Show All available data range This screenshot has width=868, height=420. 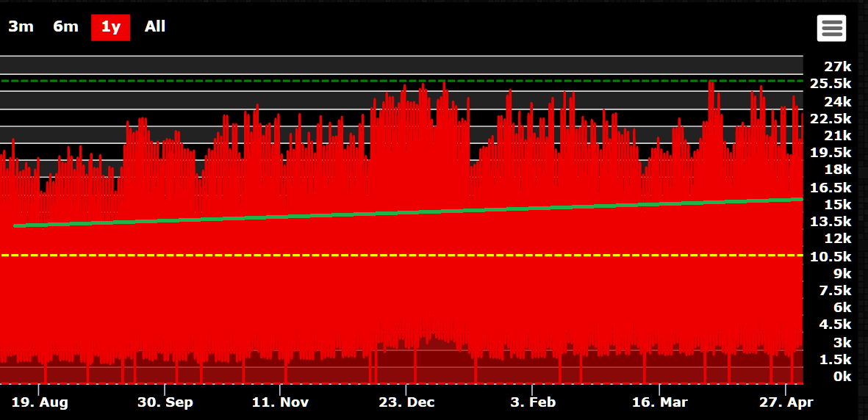(x=155, y=26)
